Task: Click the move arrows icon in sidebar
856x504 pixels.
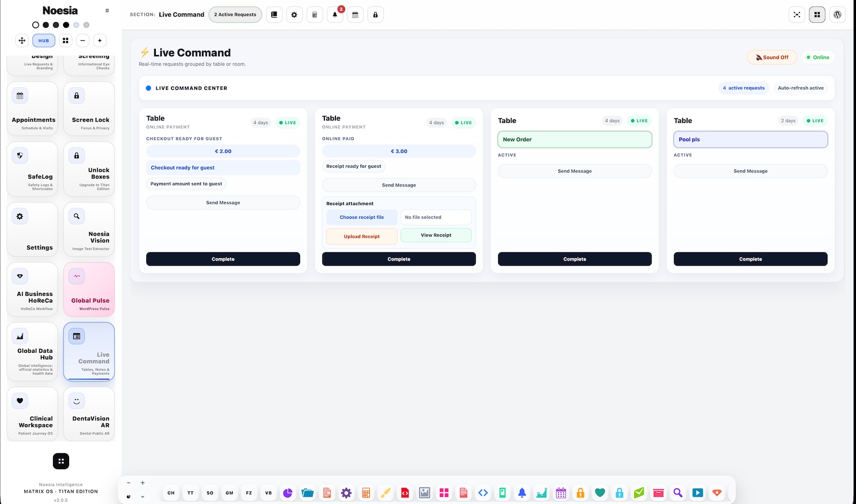Action: point(22,40)
